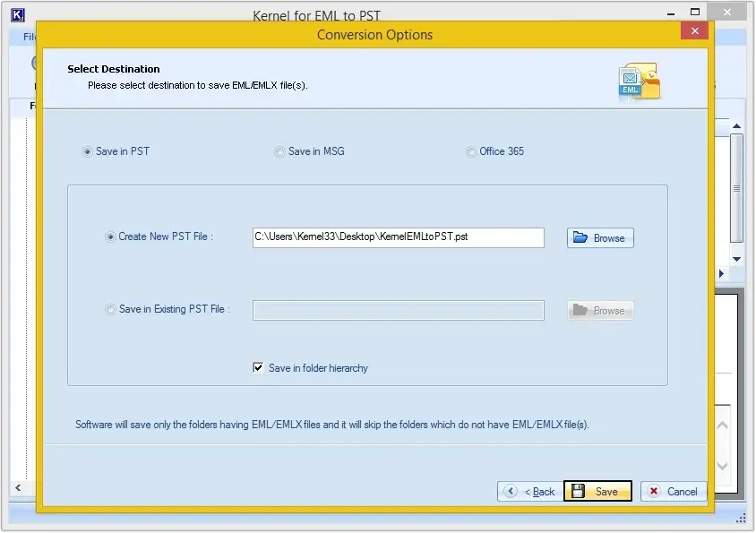Click the greyed Browse button for existing PST

point(600,310)
